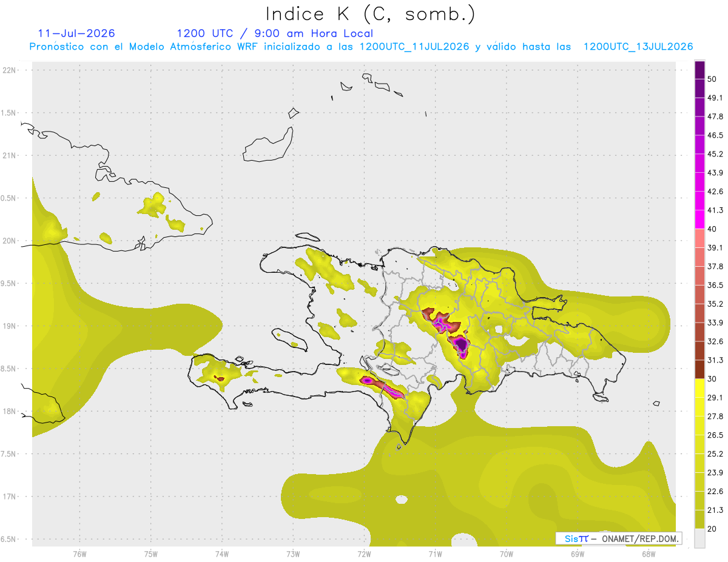Click the dark purple K-index maximum over central Hispaniola
728x562 pixels.
pyautogui.click(x=462, y=346)
